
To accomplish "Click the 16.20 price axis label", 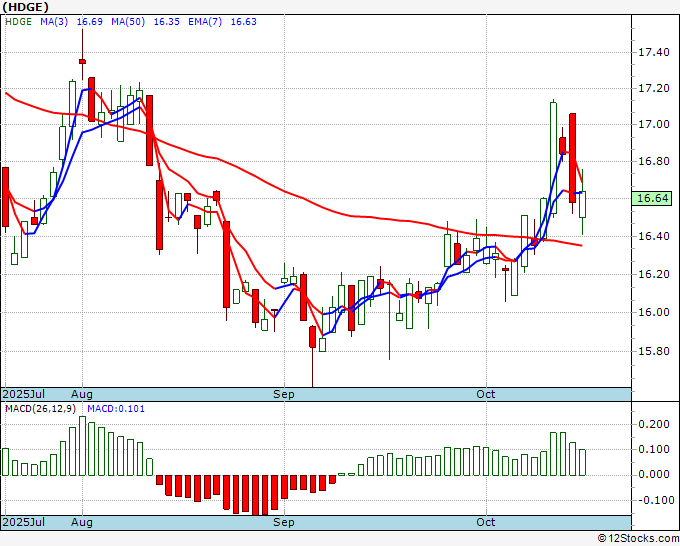I will click(654, 274).
